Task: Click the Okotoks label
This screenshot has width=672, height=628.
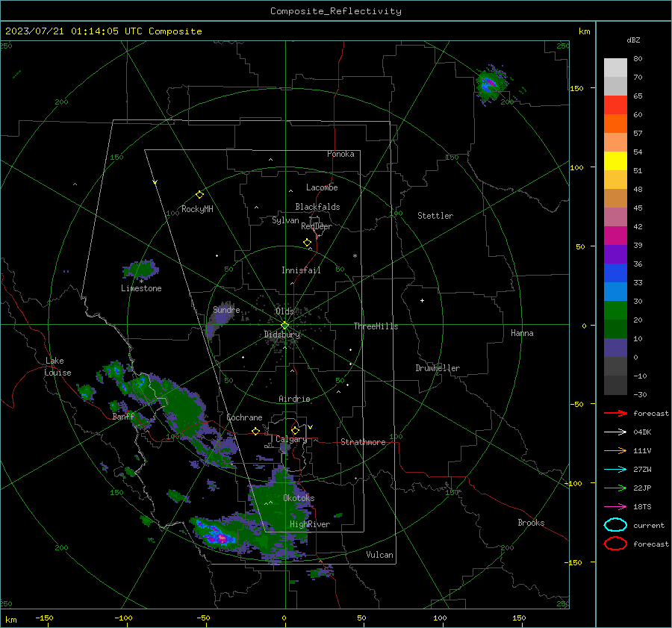Action: pos(299,498)
